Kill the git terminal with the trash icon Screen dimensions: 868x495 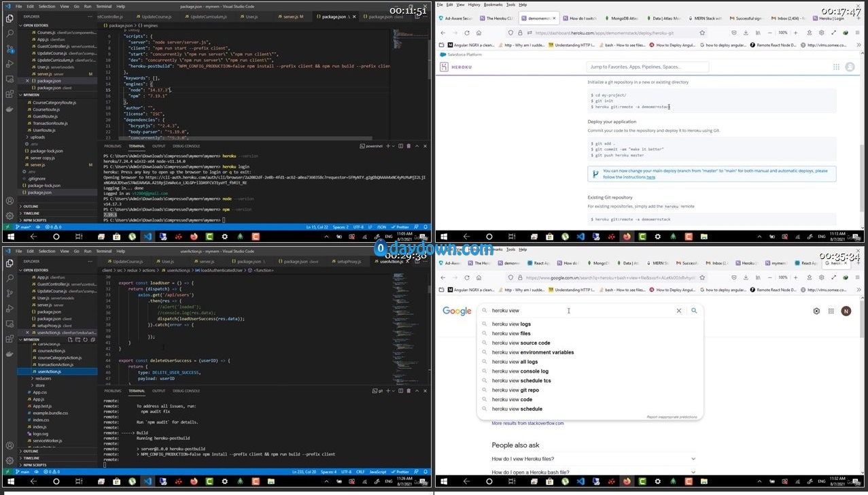tap(408, 391)
